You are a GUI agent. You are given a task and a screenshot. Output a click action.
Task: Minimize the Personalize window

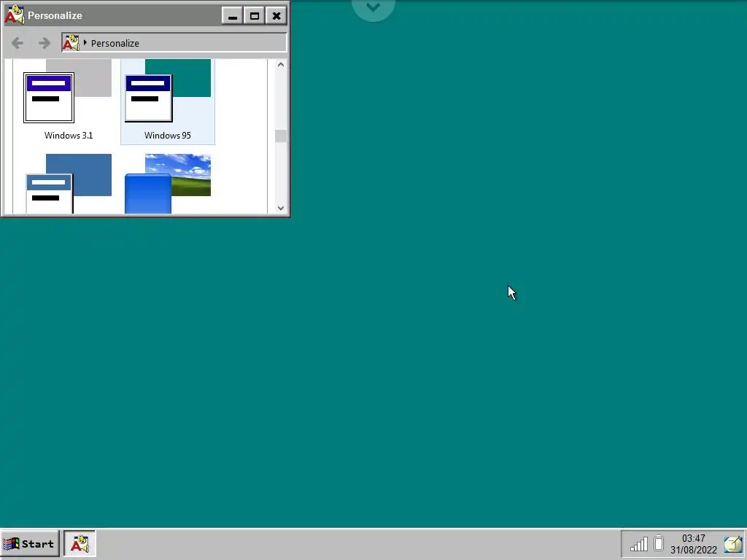(233, 16)
